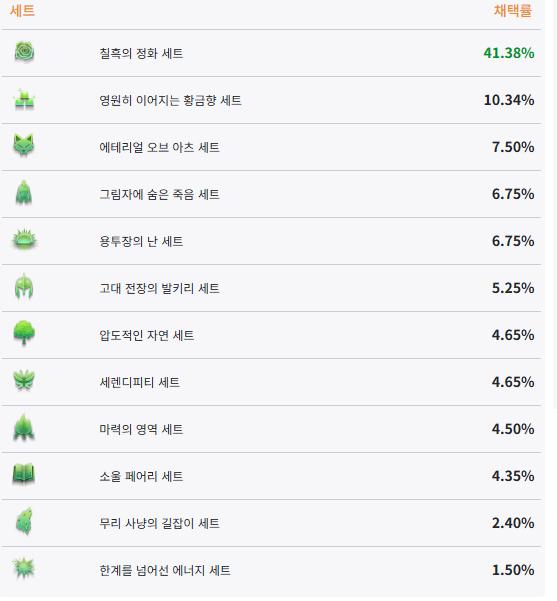
Task: Click the green rose icon of 칠흑의 정화 세트
Action: pos(24,52)
